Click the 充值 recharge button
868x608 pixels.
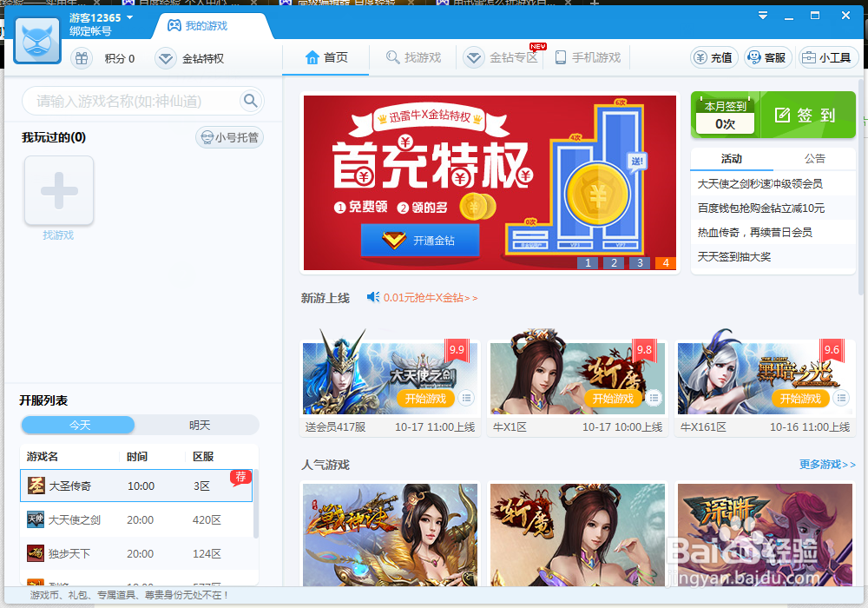coord(714,57)
